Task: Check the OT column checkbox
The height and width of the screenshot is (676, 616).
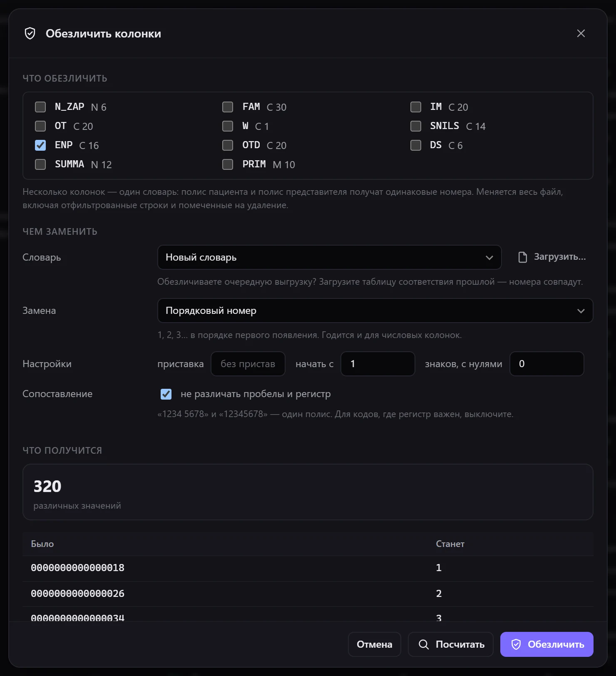Action: coord(40,126)
